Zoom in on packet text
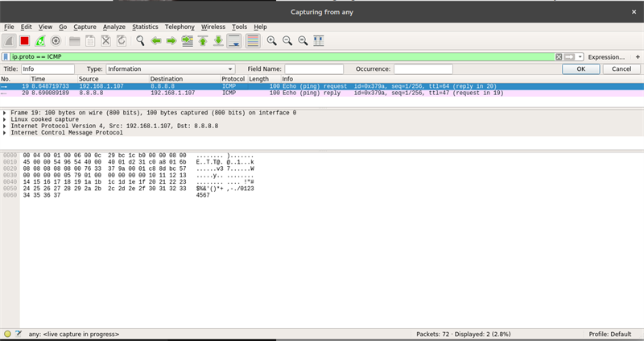 point(272,40)
